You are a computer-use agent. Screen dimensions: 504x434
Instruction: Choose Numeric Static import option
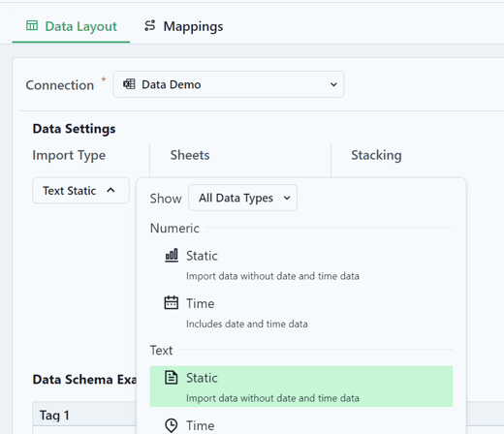pos(301,264)
